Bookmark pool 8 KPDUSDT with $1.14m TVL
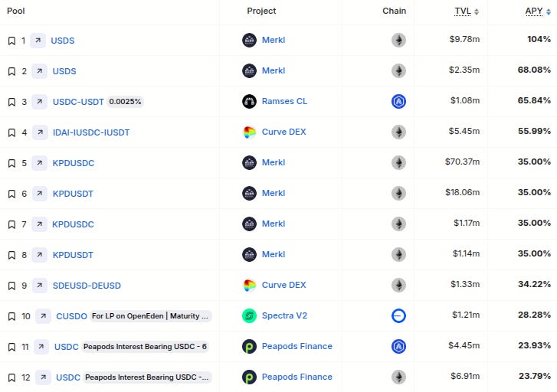Viewport: 557px width, 392px height. coord(11,255)
